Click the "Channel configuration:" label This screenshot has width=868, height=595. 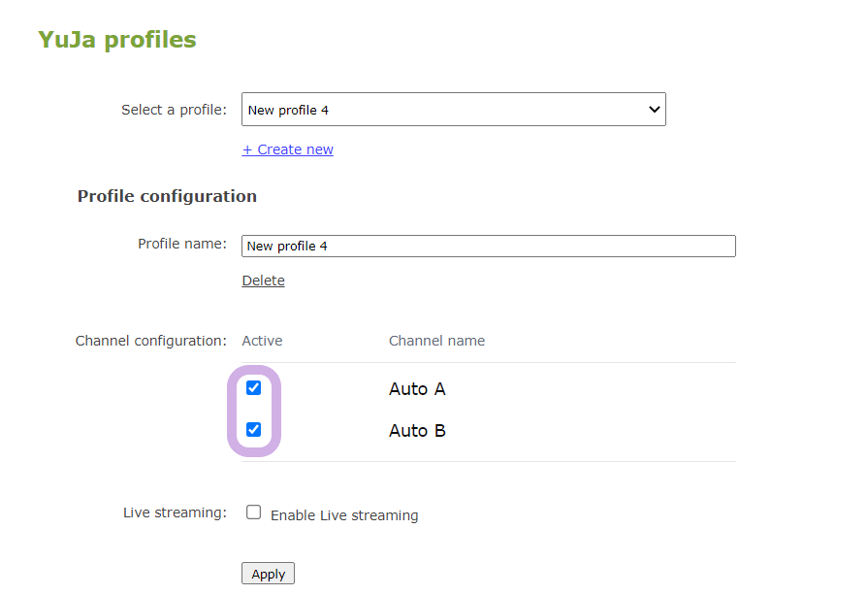(150, 341)
